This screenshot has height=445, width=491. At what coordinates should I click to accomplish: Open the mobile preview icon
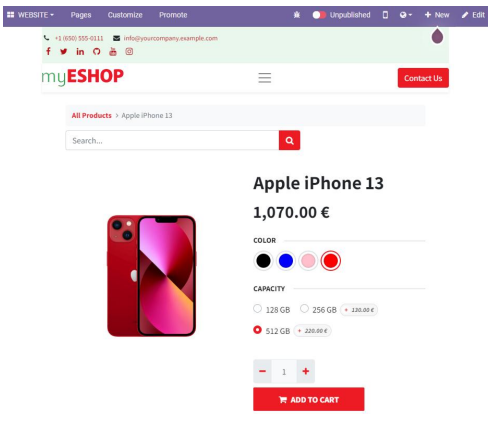tap(385, 15)
